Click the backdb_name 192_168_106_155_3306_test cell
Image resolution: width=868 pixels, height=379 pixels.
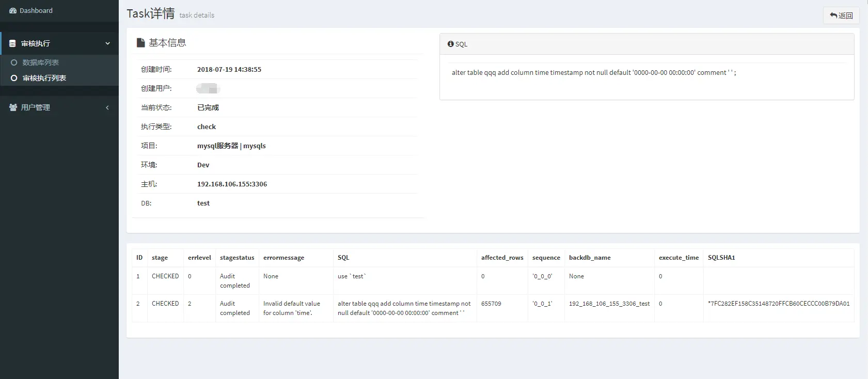click(609, 304)
